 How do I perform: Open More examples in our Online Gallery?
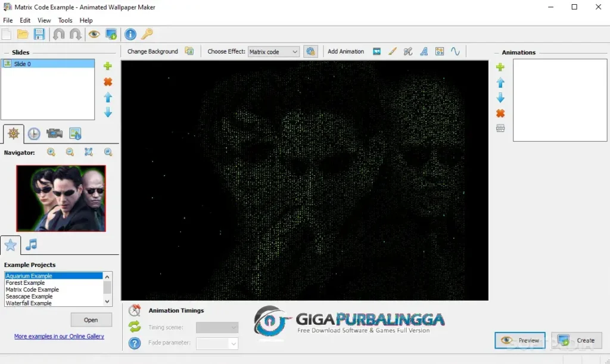click(x=59, y=337)
